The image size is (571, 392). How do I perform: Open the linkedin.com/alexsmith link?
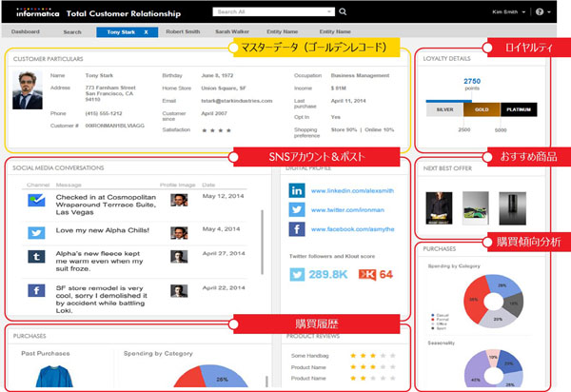point(352,190)
